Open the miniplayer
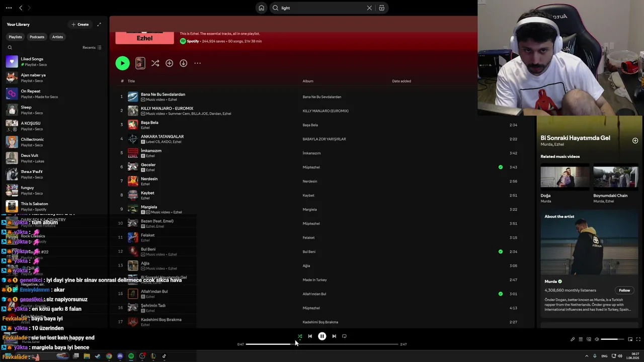 pyautogui.click(x=630, y=339)
